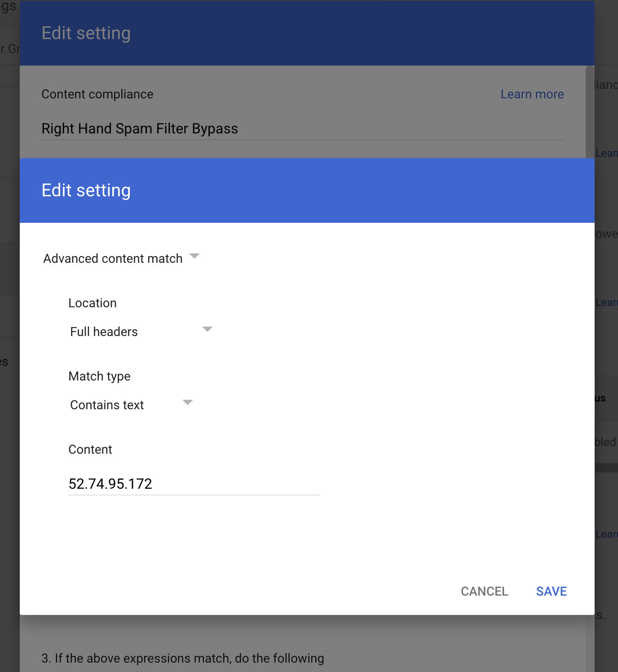The image size is (618, 672).
Task: Click the partially visible Status column header
Action: 600,398
